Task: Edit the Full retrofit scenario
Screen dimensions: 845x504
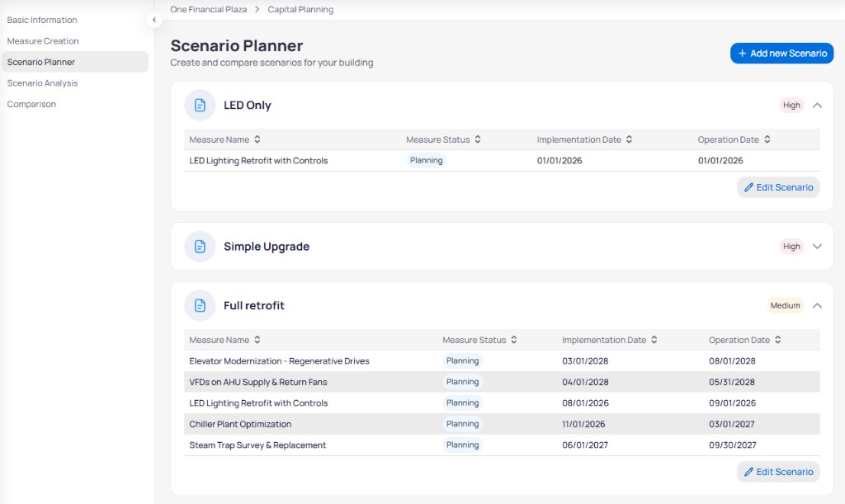Action: 778,472
